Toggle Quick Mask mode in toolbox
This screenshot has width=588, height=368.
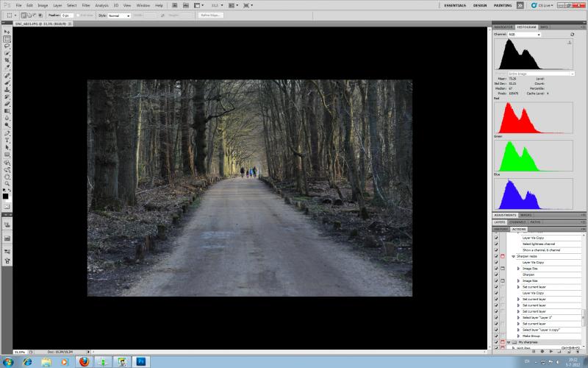click(7, 207)
